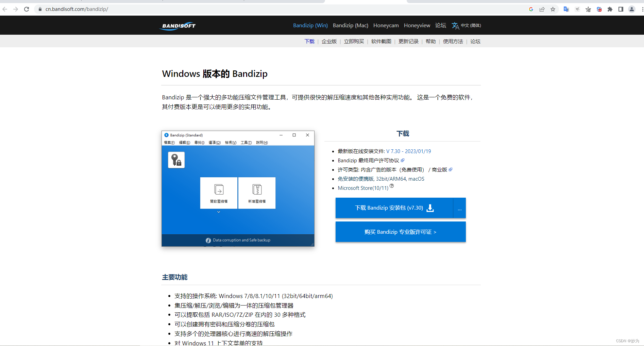The height and width of the screenshot is (346, 644).
Task: Click the external link icon after license agreement
Action: point(403,160)
